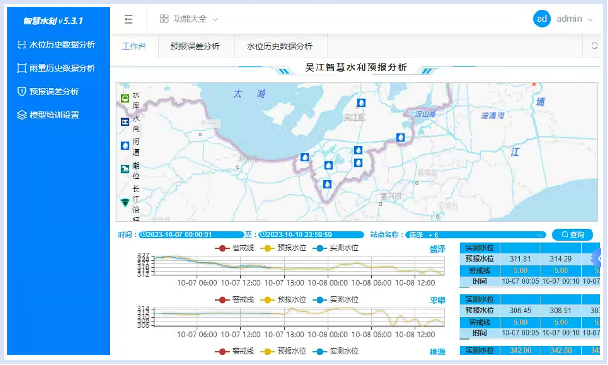Open the 站点名称 station dropdown
The height and width of the screenshot is (365, 608).
coord(475,235)
